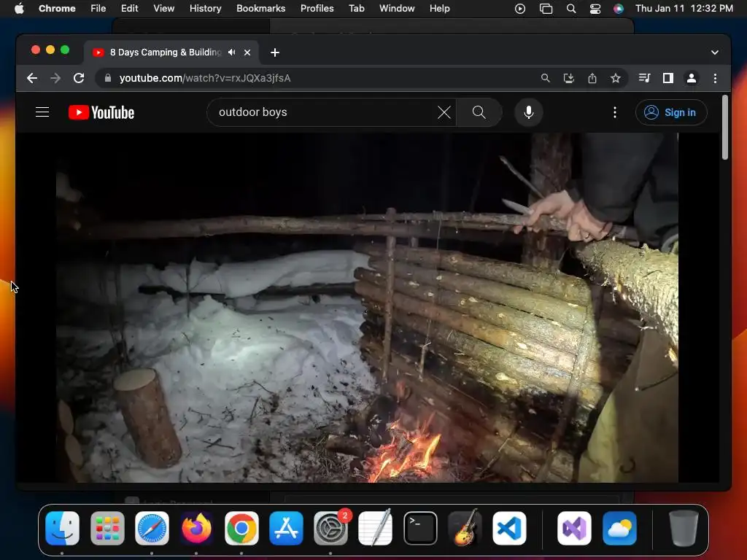Viewport: 747px width, 560px height.
Task: Open Chrome media controls
Action: pyautogui.click(x=644, y=78)
